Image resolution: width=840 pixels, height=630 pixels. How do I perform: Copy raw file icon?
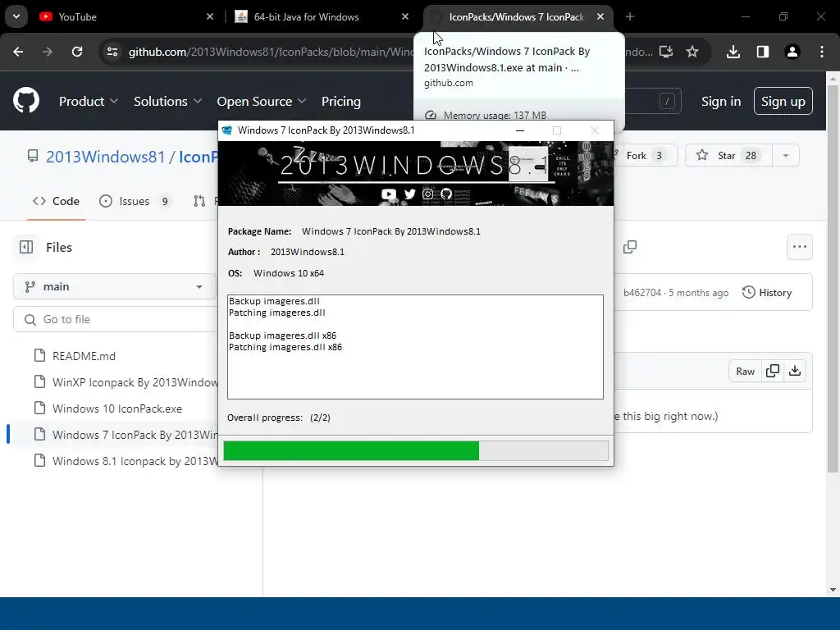tap(773, 371)
